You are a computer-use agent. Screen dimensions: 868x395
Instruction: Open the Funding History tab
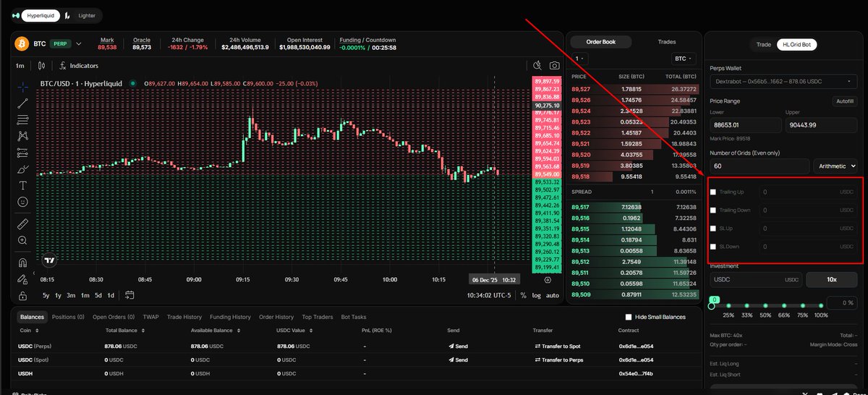tap(230, 317)
